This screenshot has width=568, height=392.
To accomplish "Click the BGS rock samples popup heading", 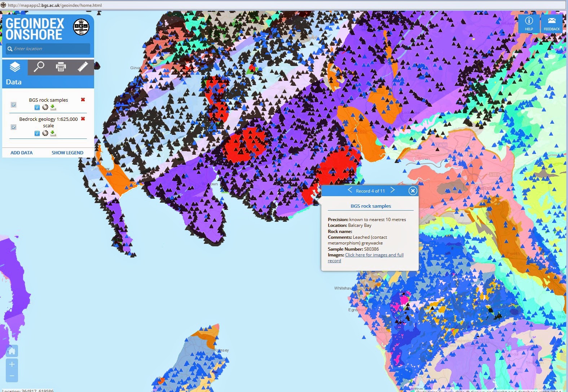I will coord(371,206).
